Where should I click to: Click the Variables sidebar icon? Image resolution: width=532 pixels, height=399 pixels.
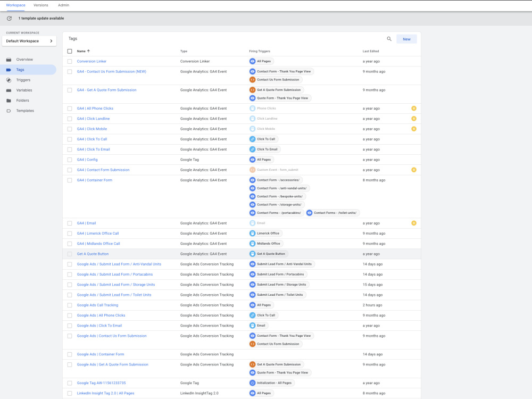click(9, 90)
